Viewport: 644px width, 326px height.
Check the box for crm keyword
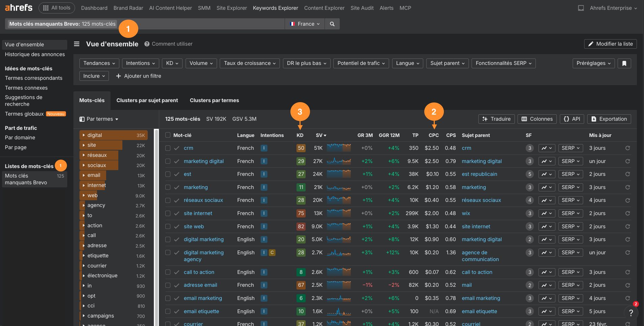click(x=168, y=148)
